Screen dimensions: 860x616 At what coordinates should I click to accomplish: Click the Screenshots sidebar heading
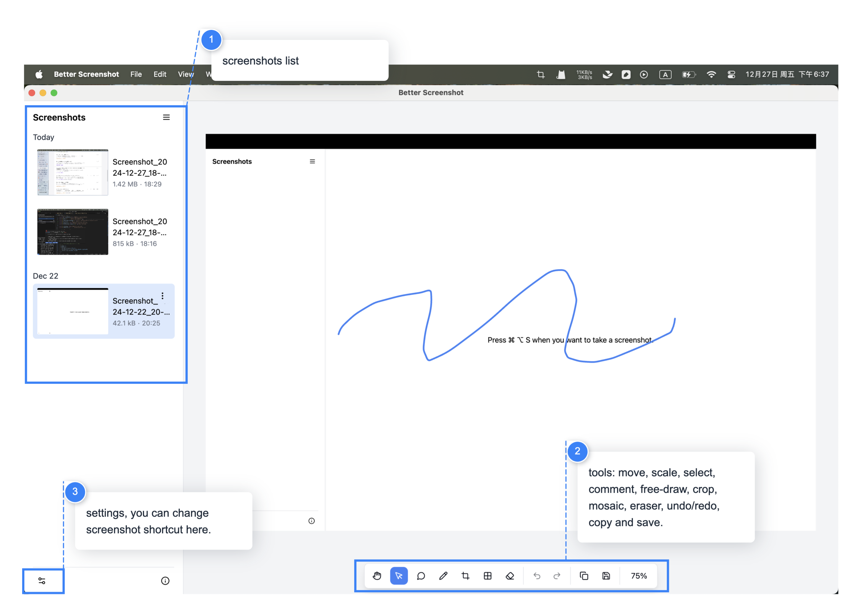coord(59,117)
